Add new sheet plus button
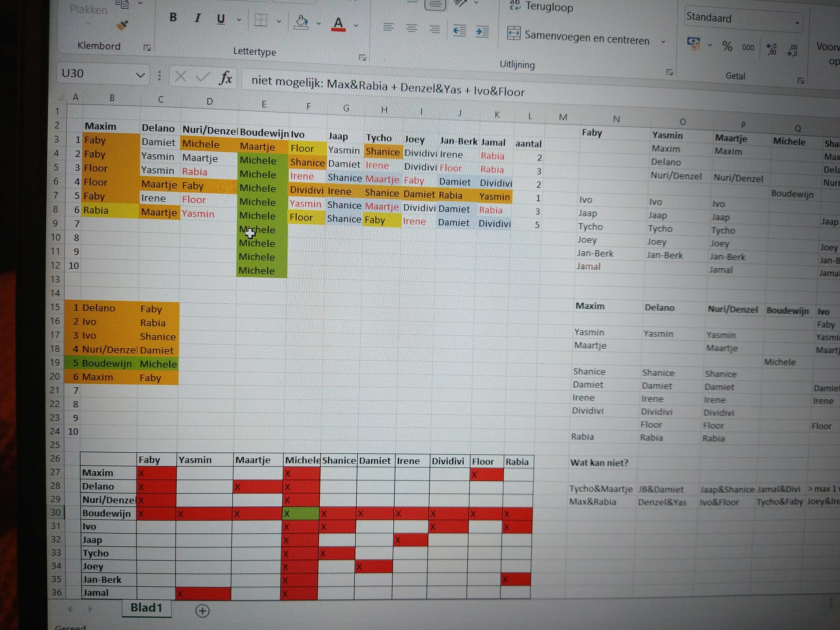This screenshot has height=630, width=840. click(x=202, y=611)
